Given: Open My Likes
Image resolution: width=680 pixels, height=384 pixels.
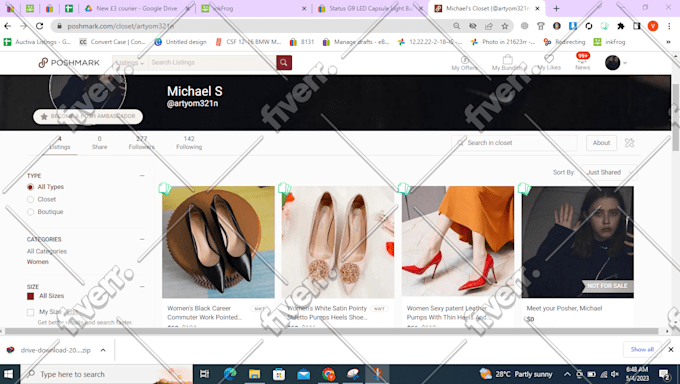Looking at the screenshot, I should pyautogui.click(x=549, y=63).
